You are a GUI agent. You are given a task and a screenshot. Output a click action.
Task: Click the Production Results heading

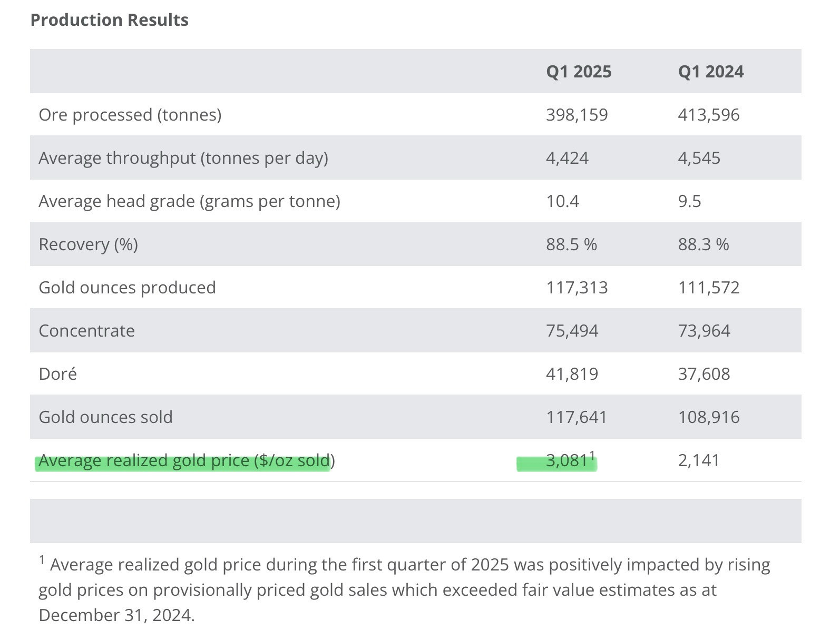(110, 20)
